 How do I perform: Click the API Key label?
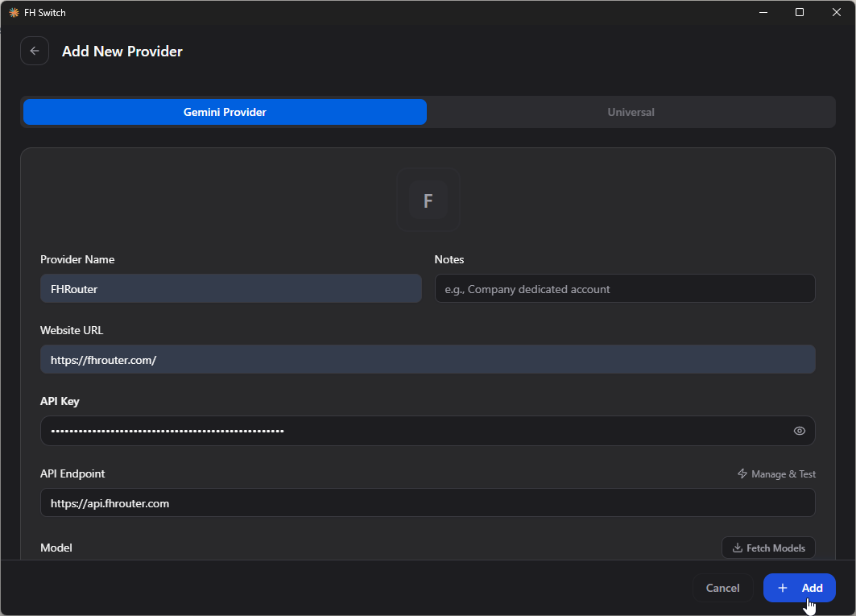coord(60,401)
